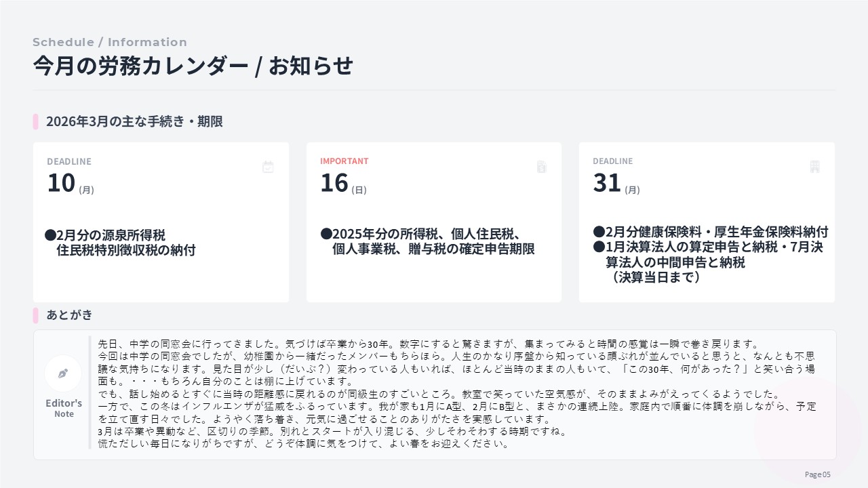Click the 2月分の源泉所得税 deadline text
Viewport: 868px width, 488px height.
point(111,235)
